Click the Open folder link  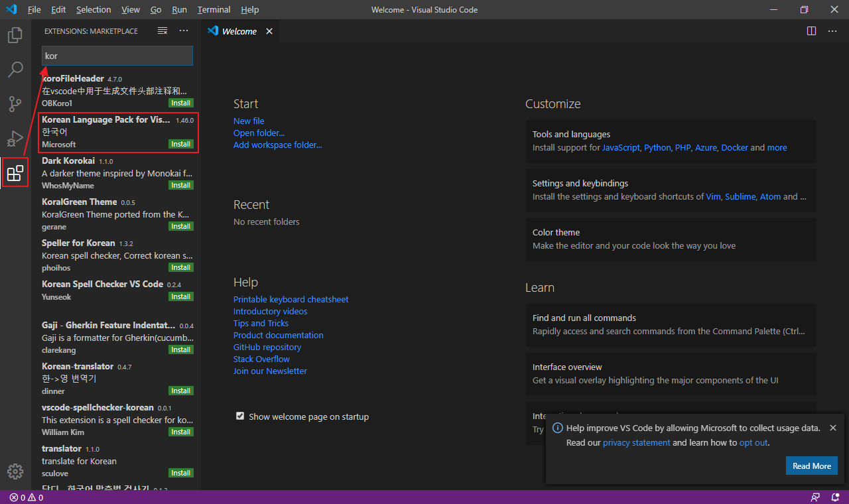click(259, 133)
